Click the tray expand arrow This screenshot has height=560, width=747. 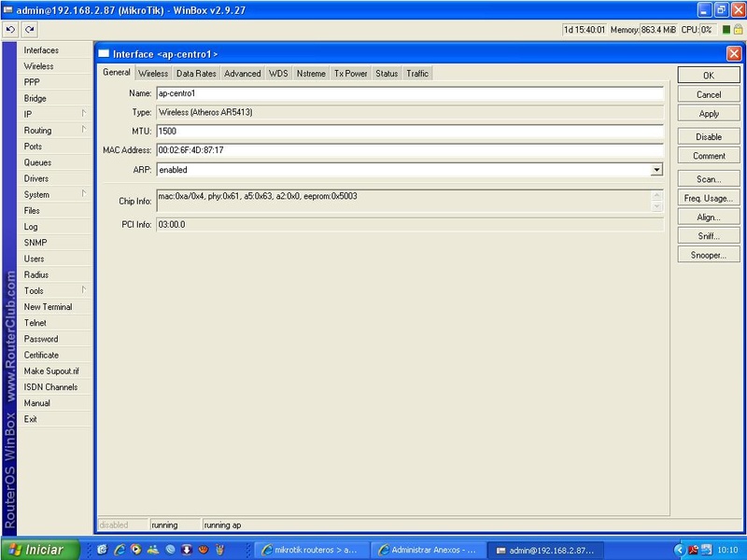tap(679, 550)
